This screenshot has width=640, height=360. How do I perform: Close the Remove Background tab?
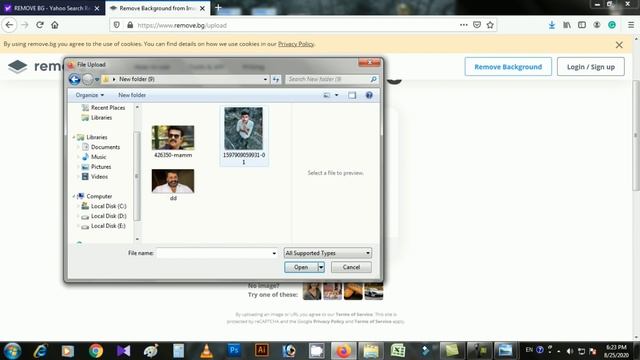click(202, 8)
